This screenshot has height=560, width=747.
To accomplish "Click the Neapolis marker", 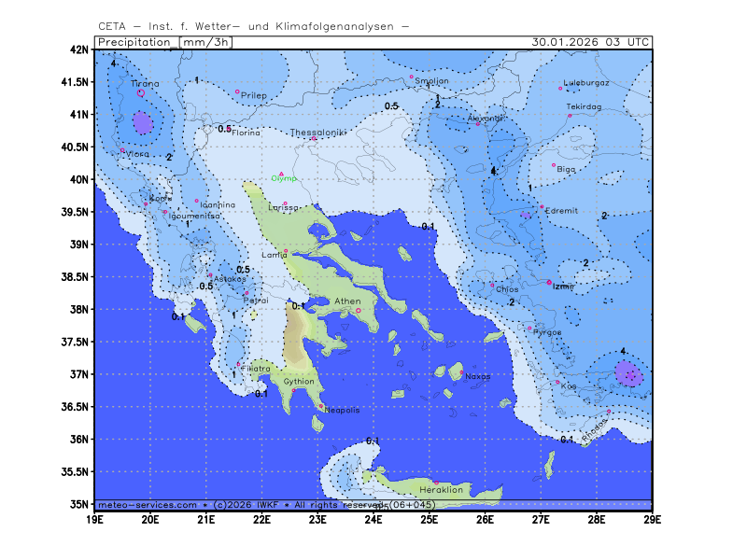I will coord(321,406).
